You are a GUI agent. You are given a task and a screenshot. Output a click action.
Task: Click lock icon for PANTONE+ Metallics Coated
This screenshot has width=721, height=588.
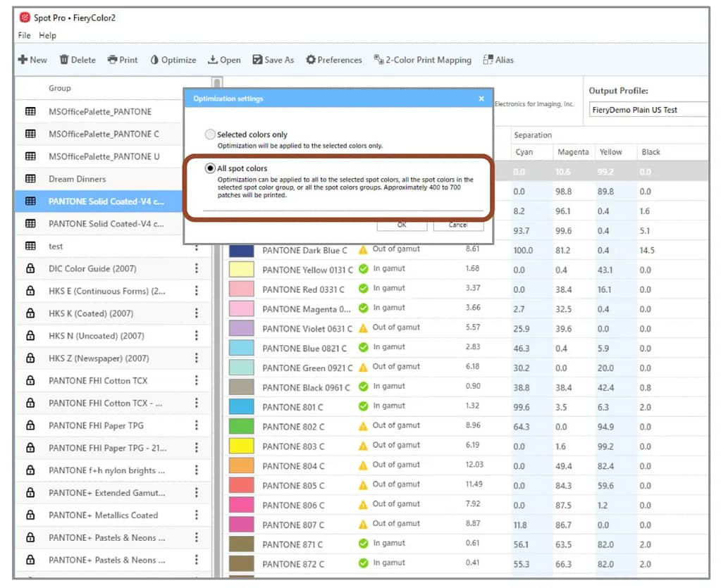tap(30, 515)
